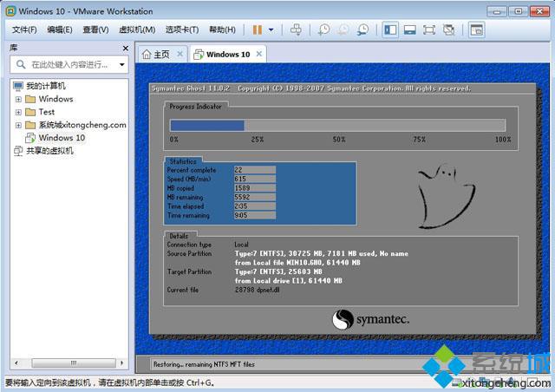Open the 选项卡(T) menu

click(182, 29)
